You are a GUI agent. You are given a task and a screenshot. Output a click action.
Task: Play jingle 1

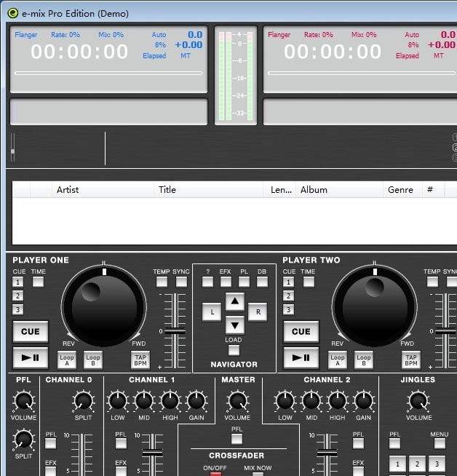(397, 464)
